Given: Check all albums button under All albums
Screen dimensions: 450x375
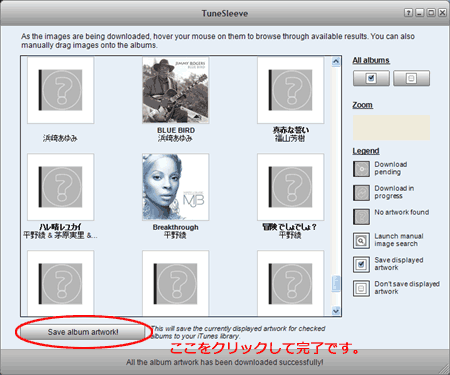Looking at the screenshot, I should (371, 78).
